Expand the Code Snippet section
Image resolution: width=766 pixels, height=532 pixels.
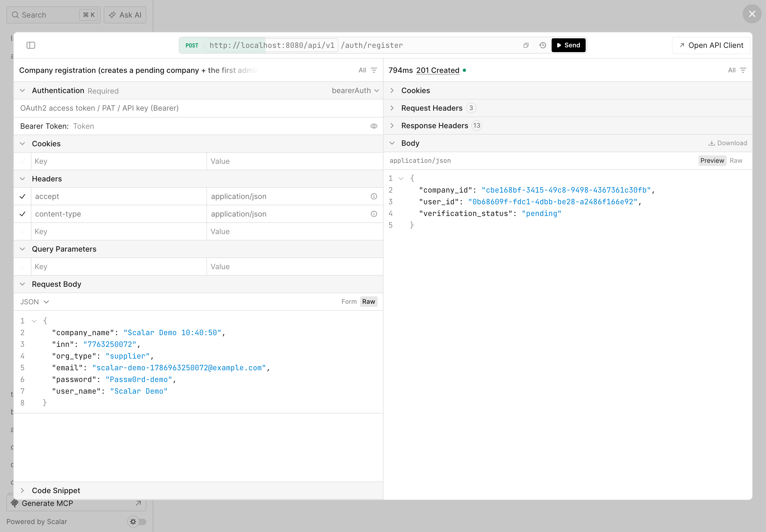(x=22, y=490)
